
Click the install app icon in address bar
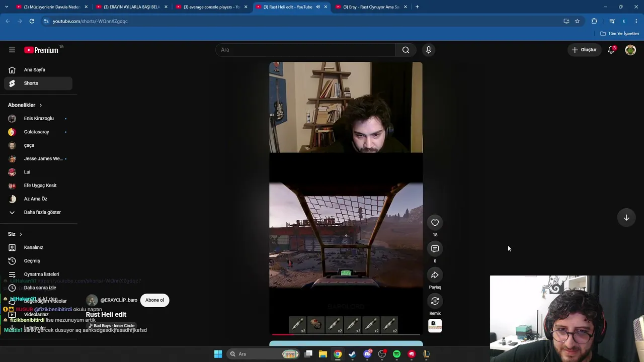pos(566,21)
